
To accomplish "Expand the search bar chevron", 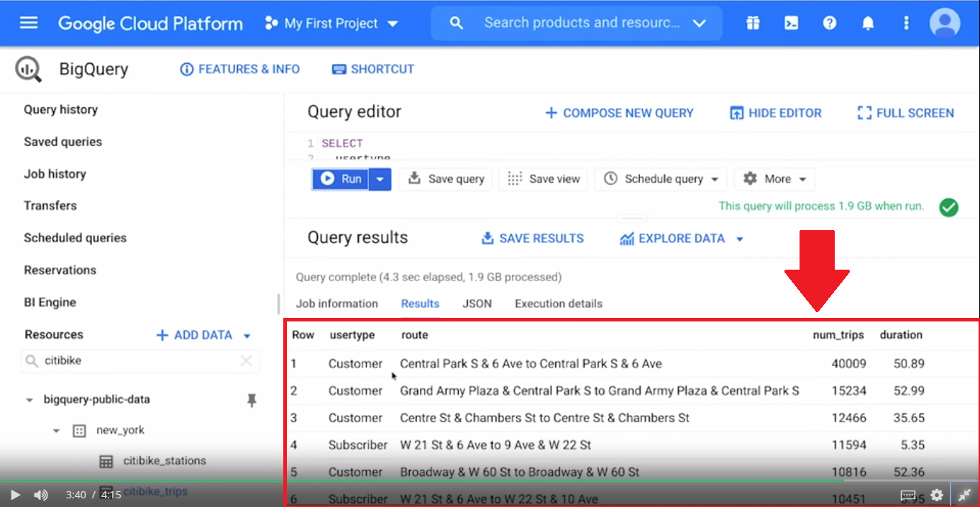I will (x=700, y=24).
